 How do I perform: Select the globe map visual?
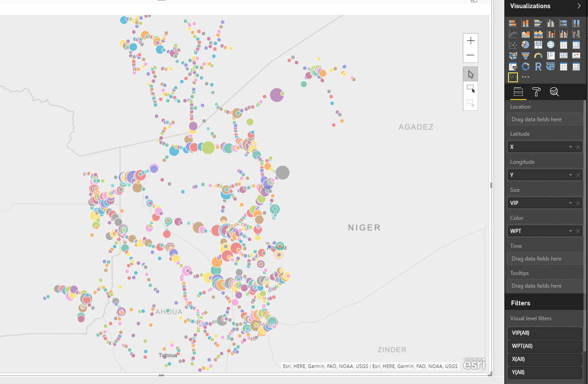point(550,45)
